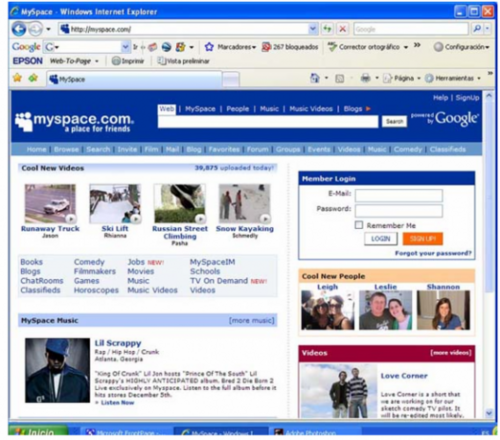Click the Listen Now link
The width and height of the screenshot is (500, 440).
pos(117,403)
